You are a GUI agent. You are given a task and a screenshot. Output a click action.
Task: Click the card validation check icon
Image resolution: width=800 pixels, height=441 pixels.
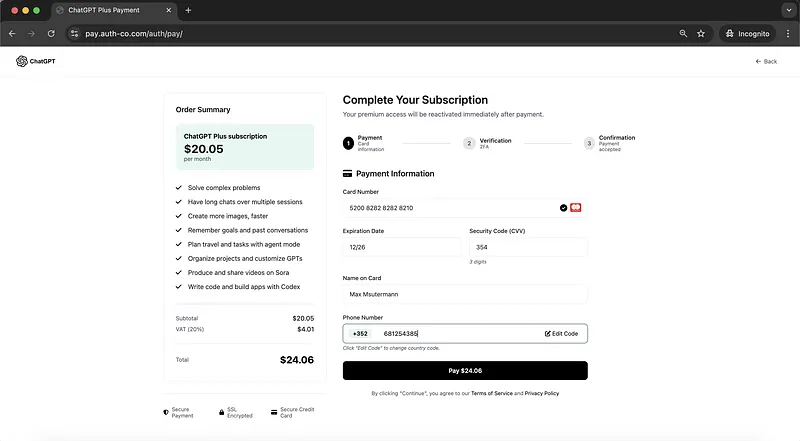(x=563, y=208)
